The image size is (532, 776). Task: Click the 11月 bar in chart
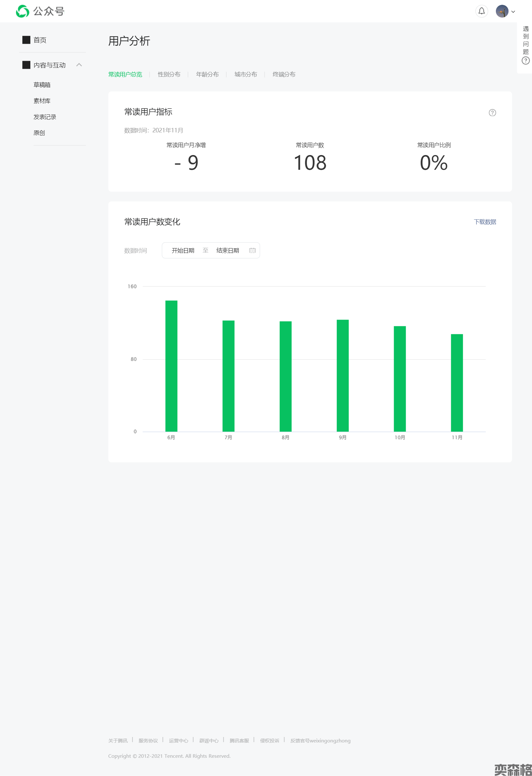click(457, 383)
